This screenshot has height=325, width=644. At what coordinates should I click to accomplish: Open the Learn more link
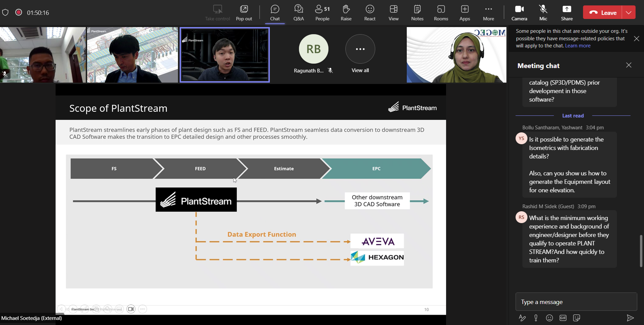(578, 46)
